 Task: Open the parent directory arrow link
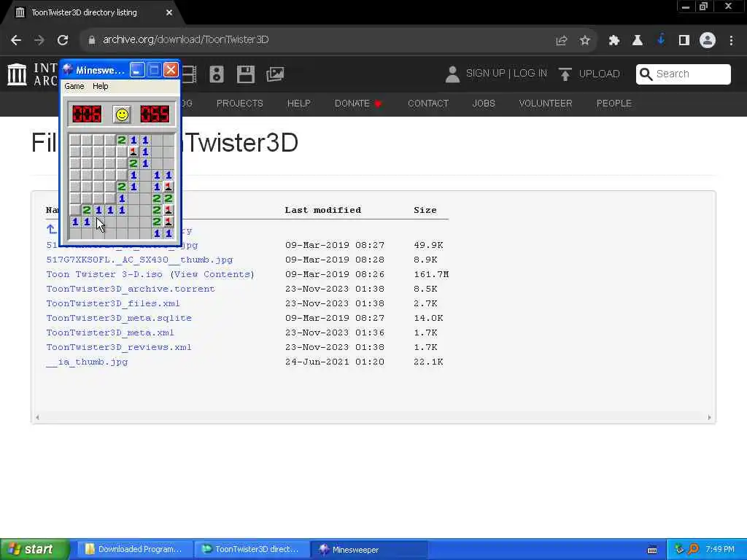point(52,230)
